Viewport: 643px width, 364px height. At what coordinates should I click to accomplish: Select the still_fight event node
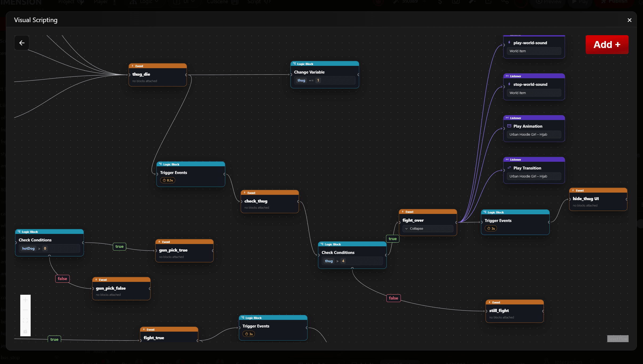click(515, 311)
